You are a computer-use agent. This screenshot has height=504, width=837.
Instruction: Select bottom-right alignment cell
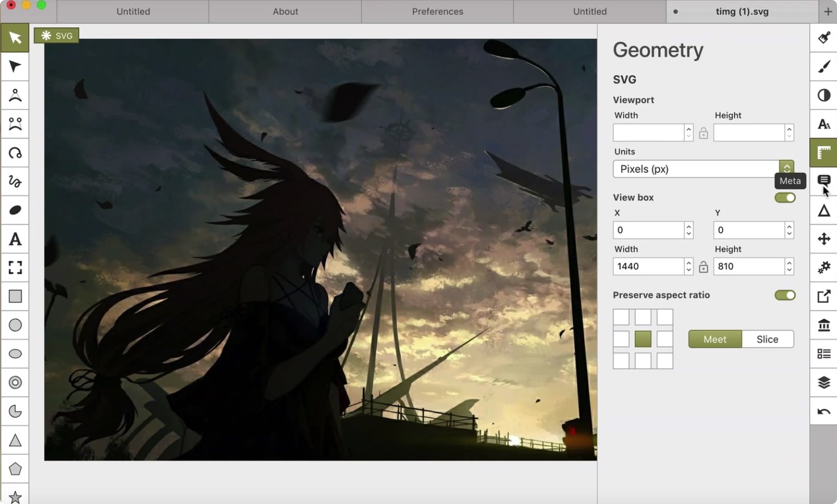pos(665,361)
